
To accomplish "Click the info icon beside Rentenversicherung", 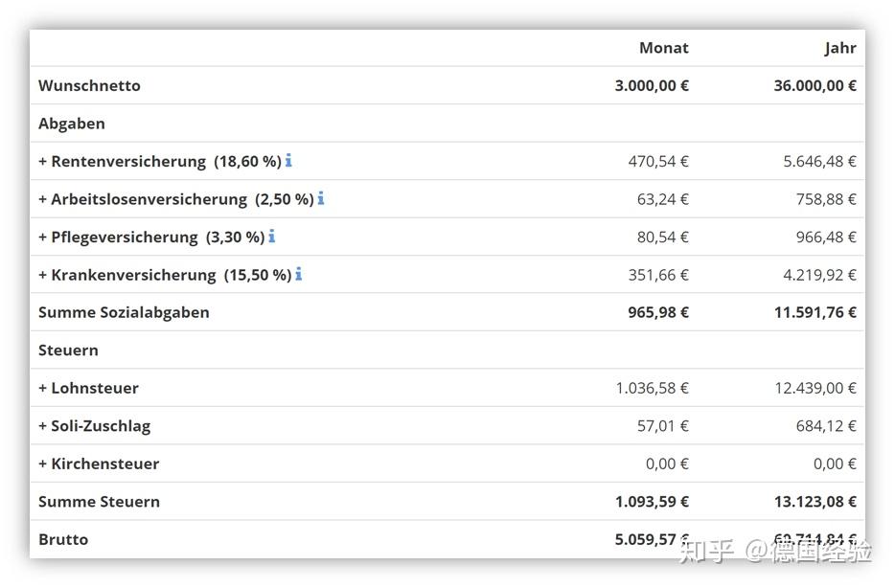I will pos(288,161).
